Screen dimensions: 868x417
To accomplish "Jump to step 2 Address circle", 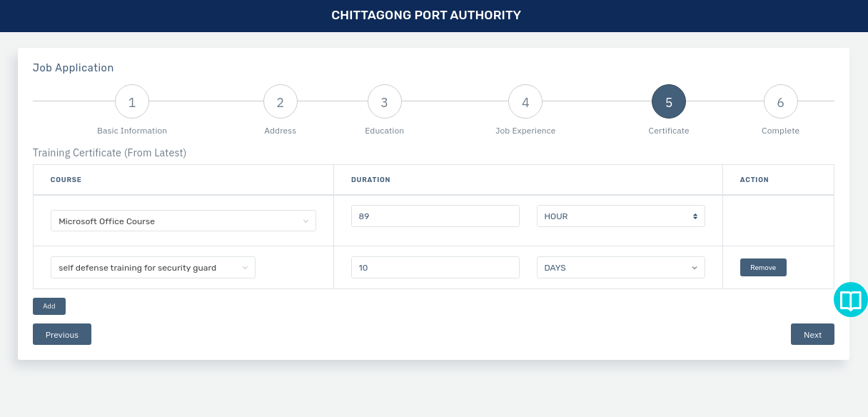I will coord(281,102).
